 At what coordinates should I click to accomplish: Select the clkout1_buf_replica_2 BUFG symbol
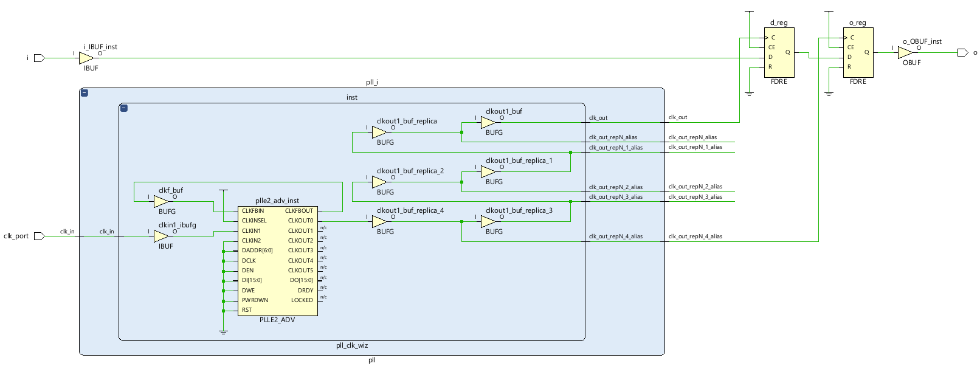click(379, 182)
